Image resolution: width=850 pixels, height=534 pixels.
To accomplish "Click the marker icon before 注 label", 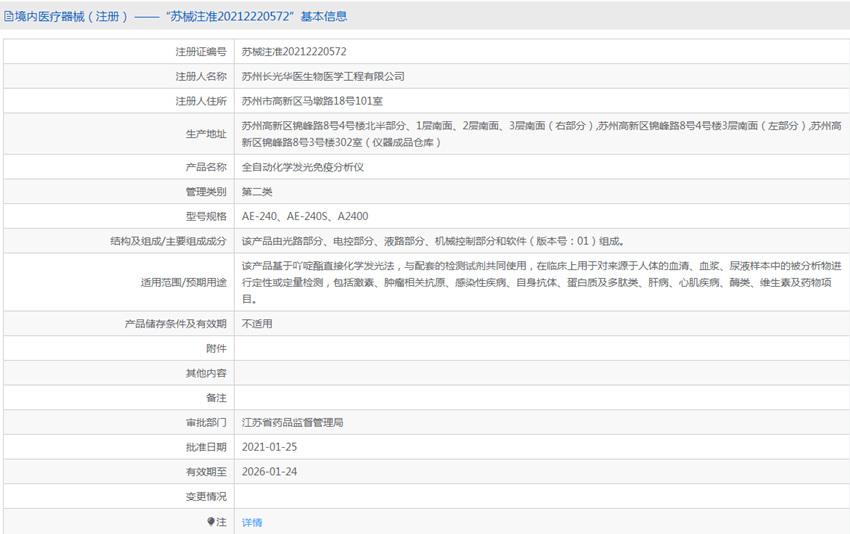I will pos(211,522).
